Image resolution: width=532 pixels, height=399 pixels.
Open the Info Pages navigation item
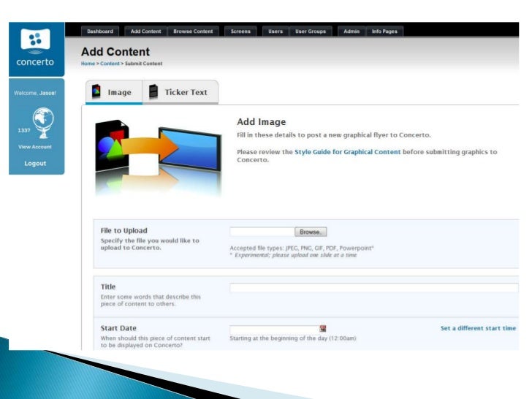[x=384, y=31]
